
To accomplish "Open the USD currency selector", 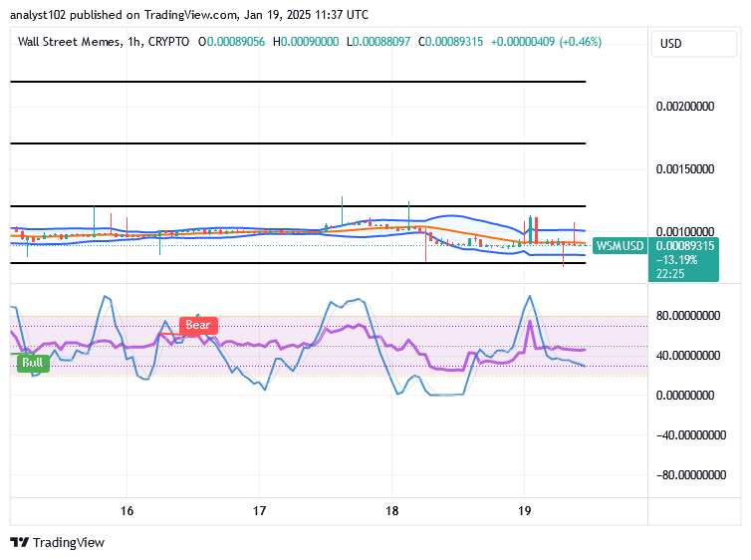I will [693, 44].
